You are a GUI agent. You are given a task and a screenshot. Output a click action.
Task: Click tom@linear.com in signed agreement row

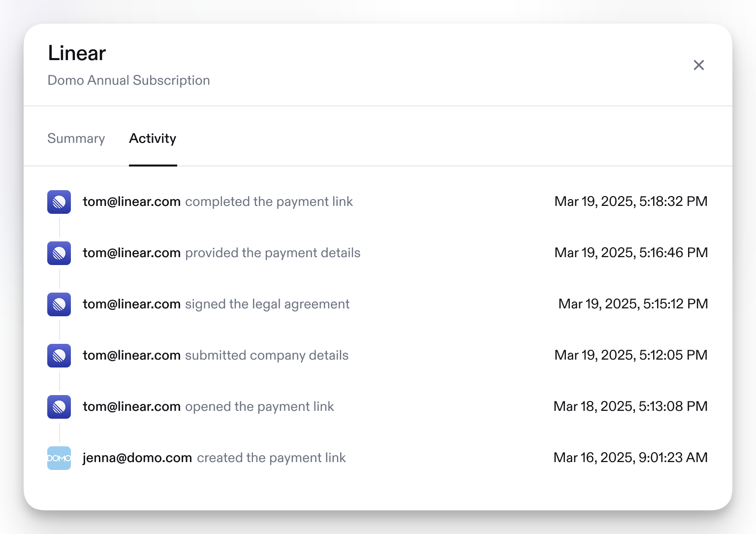131,304
